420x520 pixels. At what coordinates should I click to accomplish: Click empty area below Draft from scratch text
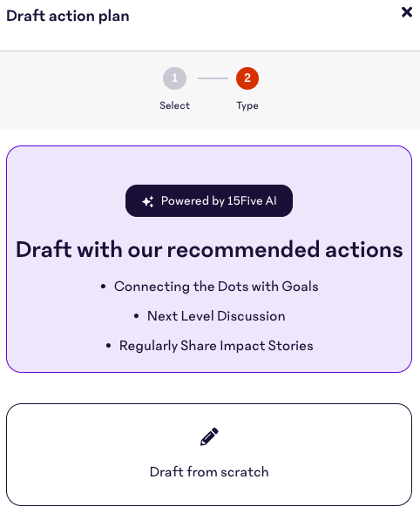[x=209, y=492]
